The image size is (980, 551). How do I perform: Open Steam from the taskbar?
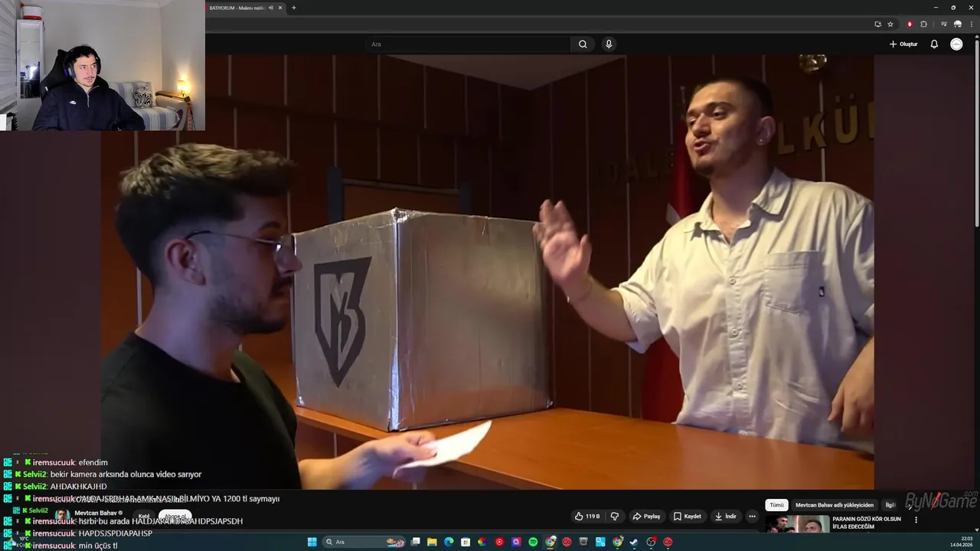click(634, 542)
